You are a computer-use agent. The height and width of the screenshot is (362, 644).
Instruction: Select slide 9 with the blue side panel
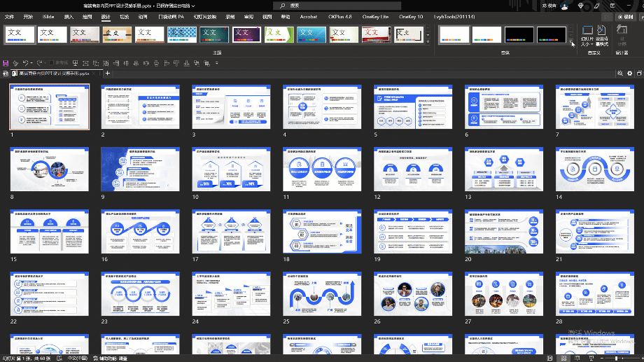(x=141, y=169)
